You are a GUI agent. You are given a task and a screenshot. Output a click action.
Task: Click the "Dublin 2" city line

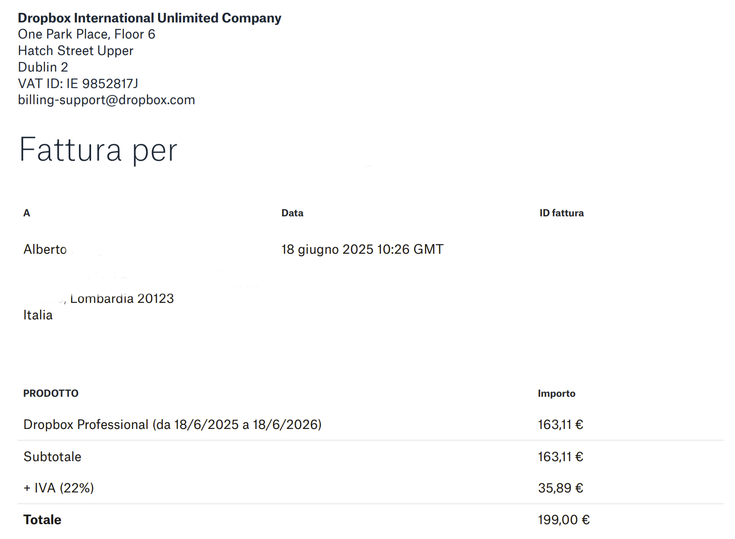(43, 67)
